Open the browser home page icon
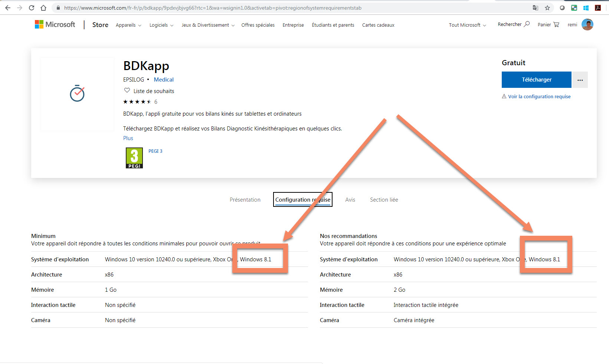Screen dimensions: 609x364 (x=43, y=8)
